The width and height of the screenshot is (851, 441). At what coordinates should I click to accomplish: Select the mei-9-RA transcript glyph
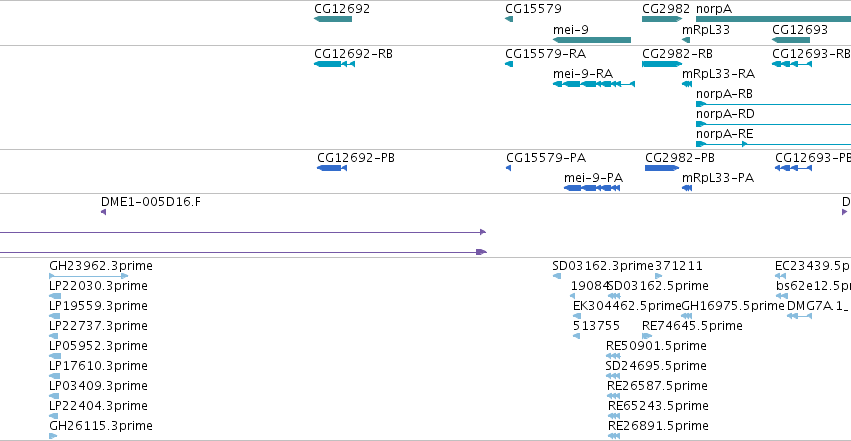594,84
